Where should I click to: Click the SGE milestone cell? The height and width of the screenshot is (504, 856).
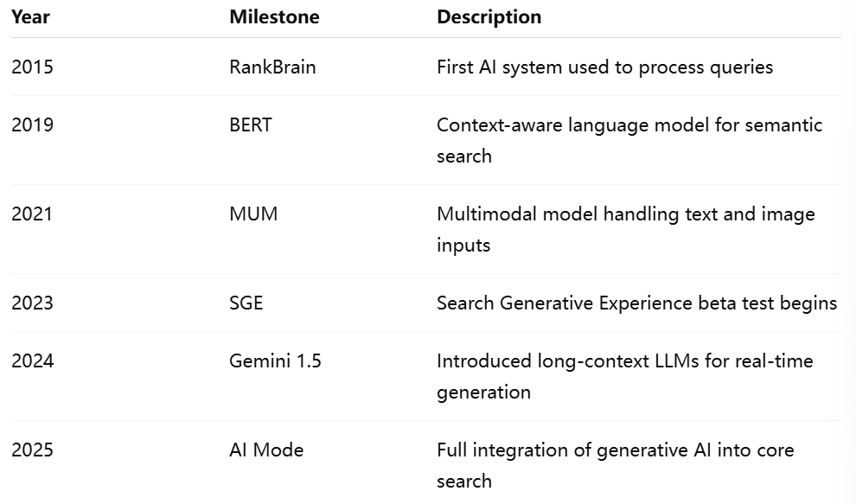[x=246, y=303]
